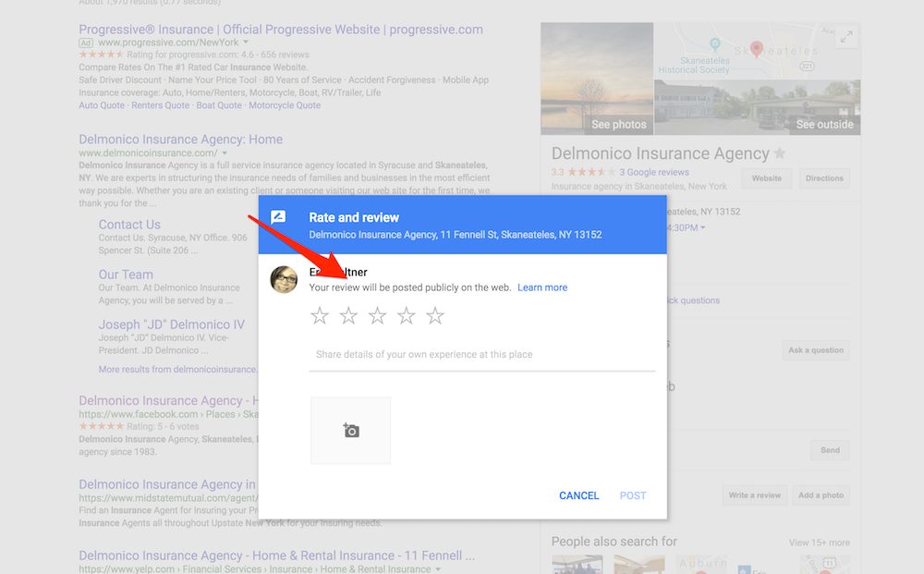
Task: Open the Our Team sitelink
Action: coord(126,275)
